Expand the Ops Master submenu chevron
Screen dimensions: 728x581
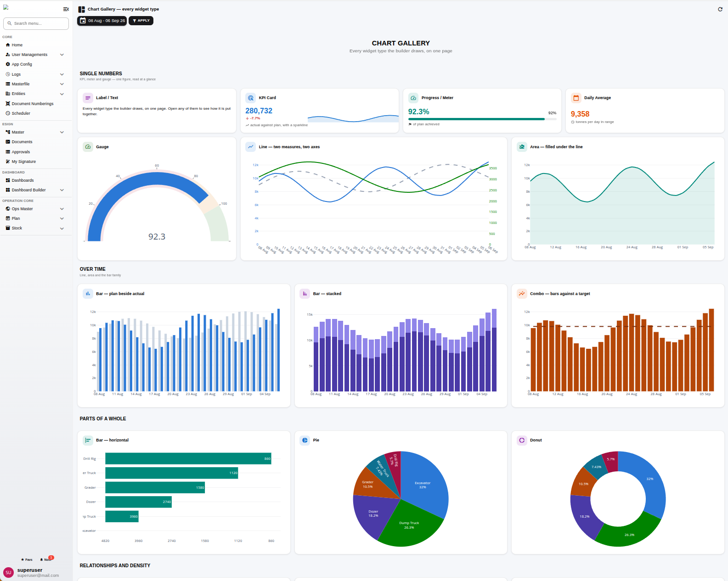tap(62, 209)
